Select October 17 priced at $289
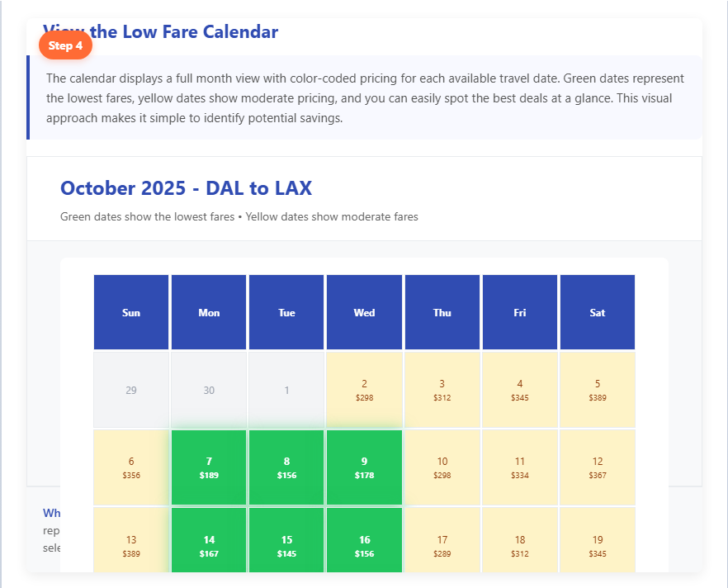Image resolution: width=728 pixels, height=588 pixels. tap(442, 544)
